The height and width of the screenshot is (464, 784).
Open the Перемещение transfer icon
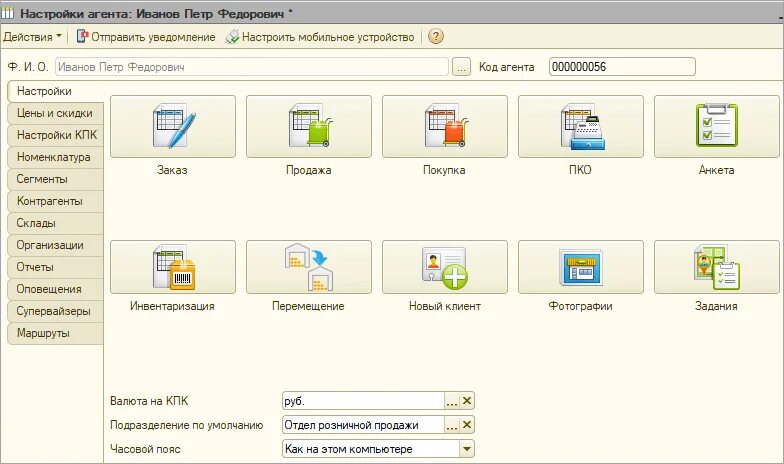tap(308, 267)
